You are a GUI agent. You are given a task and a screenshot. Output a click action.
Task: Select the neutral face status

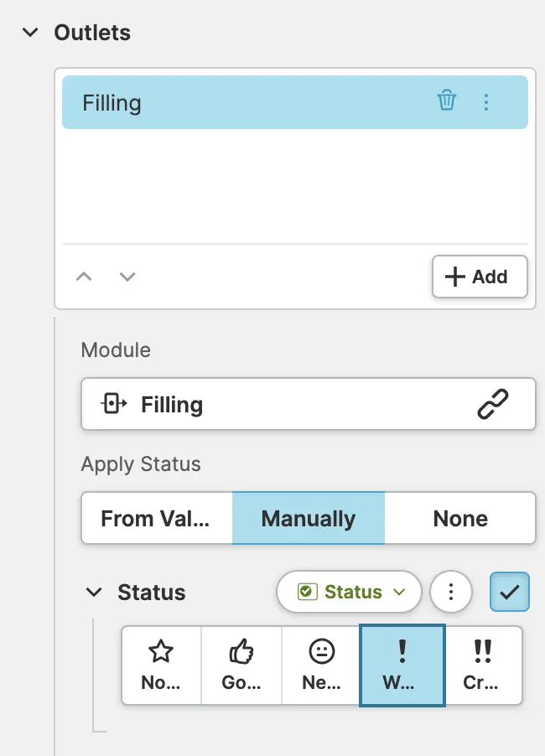pos(321,665)
